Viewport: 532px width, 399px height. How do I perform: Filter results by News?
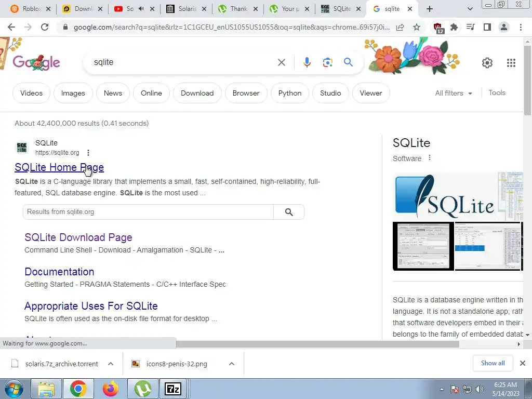coord(113,93)
